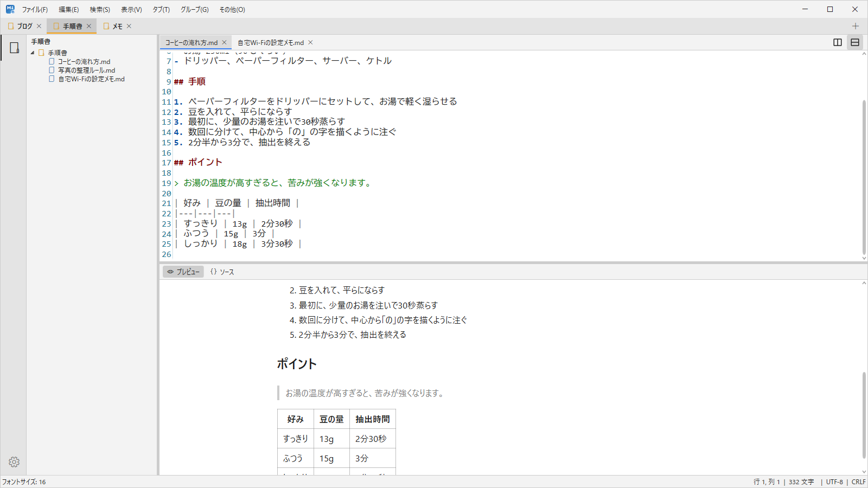Screen dimensions: 868x488
Task: Click the app logo in the title bar
Action: [x=10, y=9]
